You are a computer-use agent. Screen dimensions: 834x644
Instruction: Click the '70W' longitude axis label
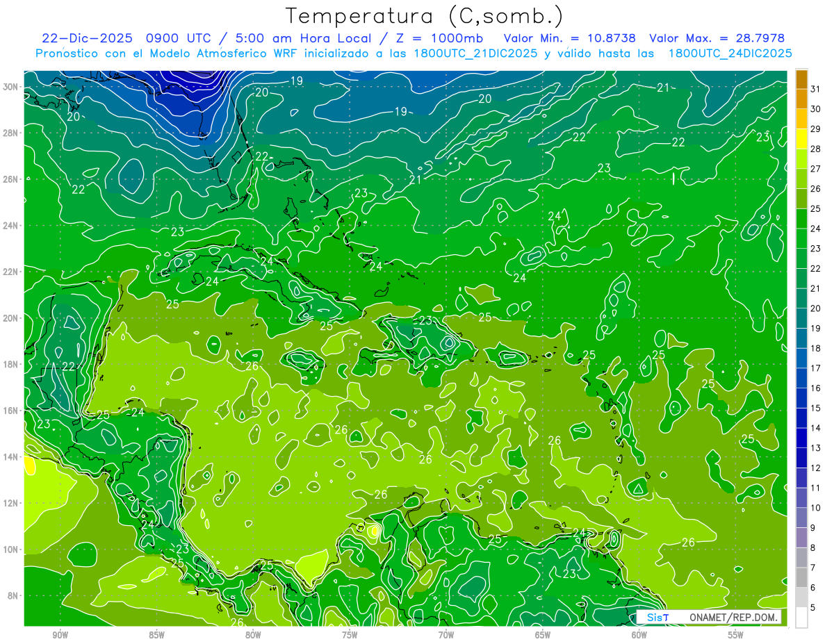[446, 635]
